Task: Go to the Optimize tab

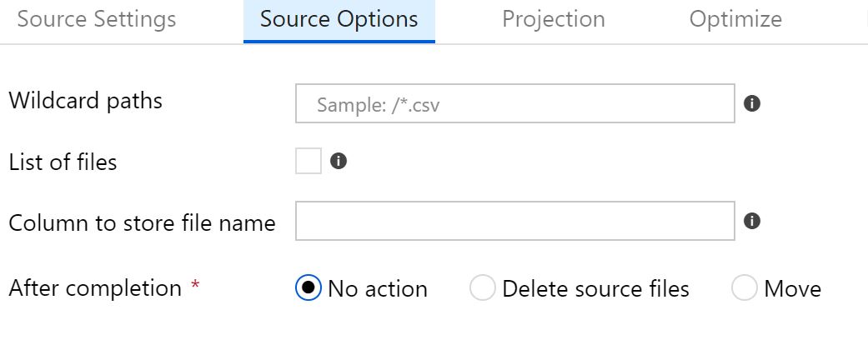Action: point(735,19)
